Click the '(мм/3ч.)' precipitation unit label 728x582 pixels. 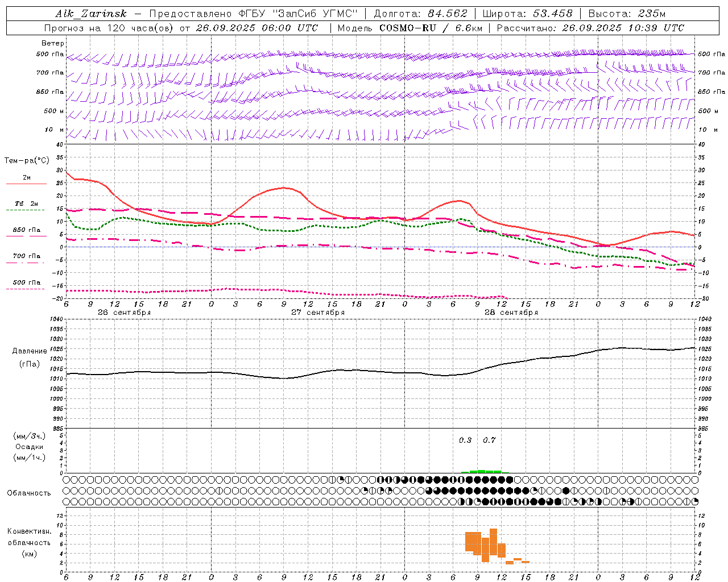click(x=30, y=436)
